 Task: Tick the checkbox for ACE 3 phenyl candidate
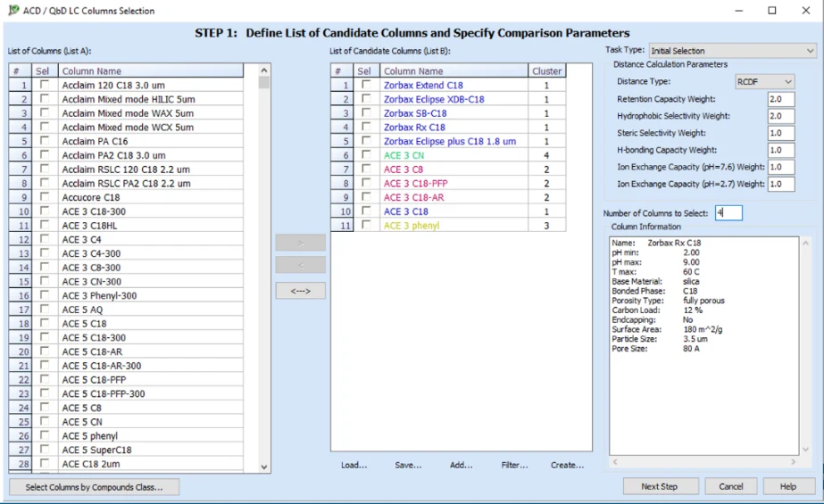pyautogui.click(x=366, y=224)
